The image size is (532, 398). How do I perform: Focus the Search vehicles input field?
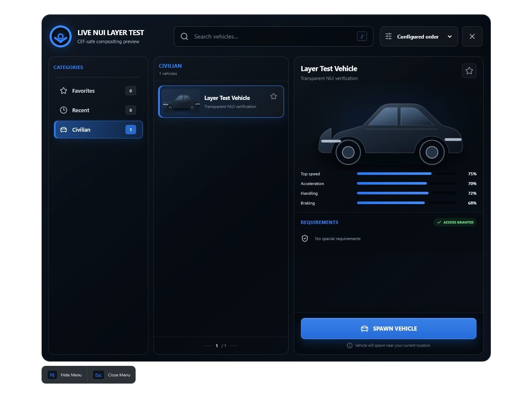(273, 36)
